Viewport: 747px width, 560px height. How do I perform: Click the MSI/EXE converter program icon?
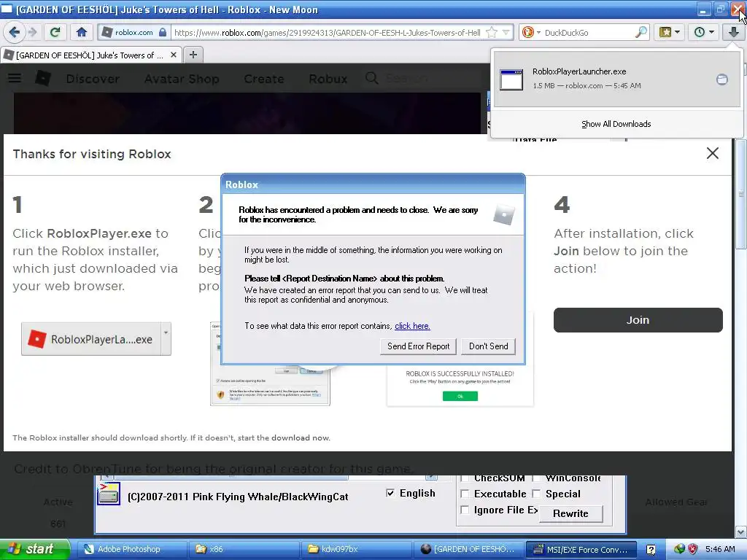tap(108, 494)
